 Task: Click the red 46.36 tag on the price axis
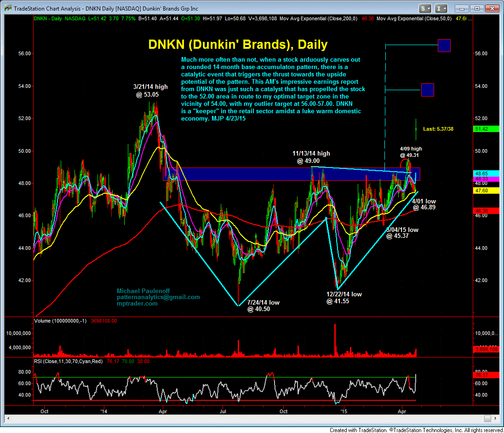click(487, 211)
